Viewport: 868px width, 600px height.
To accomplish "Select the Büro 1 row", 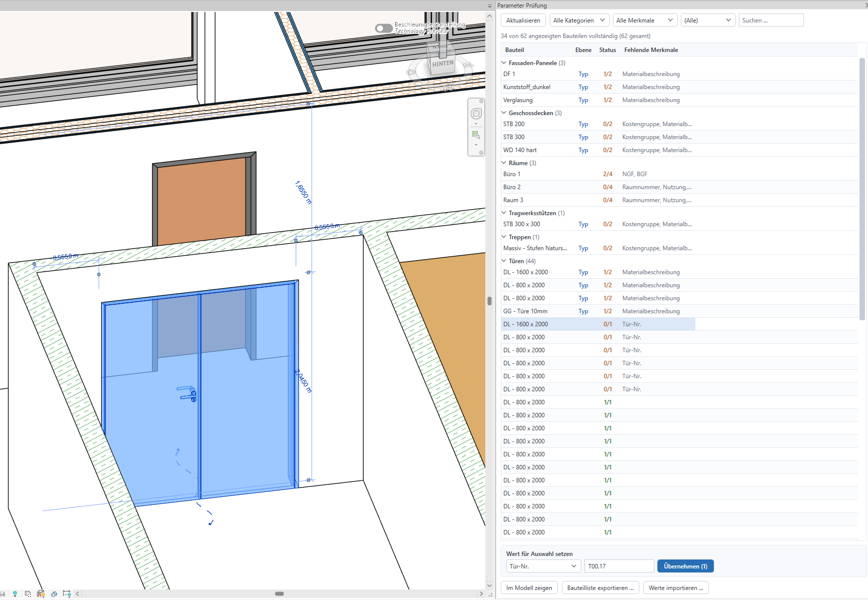I will 679,174.
